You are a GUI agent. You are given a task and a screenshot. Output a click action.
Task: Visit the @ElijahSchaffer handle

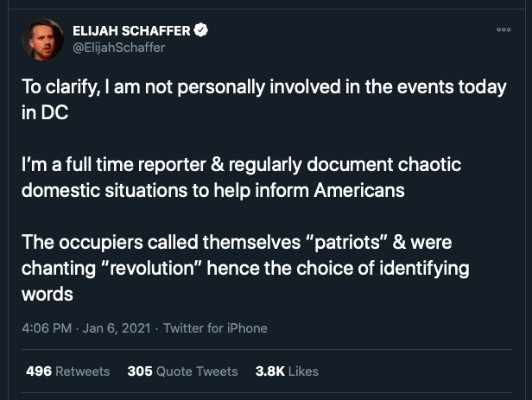click(119, 48)
